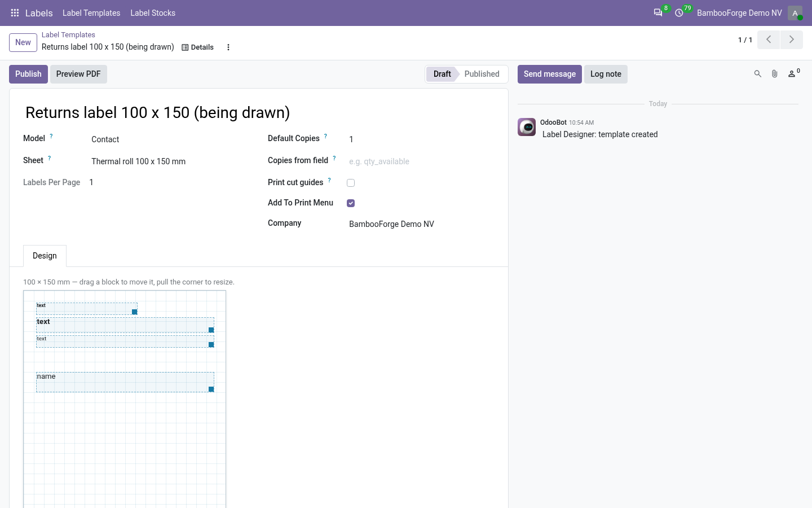The image size is (812, 508).
Task: Open the activities clock icon
Action: [679, 13]
